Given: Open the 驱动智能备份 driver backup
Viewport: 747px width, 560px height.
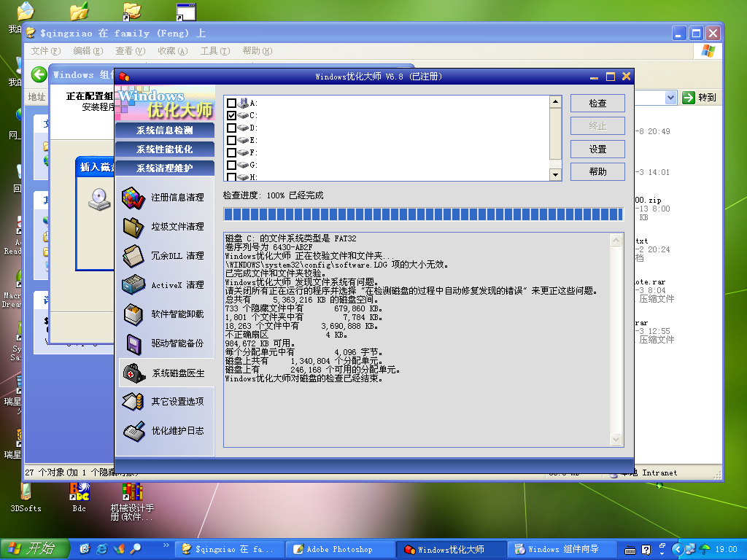Looking at the screenshot, I should (x=164, y=343).
